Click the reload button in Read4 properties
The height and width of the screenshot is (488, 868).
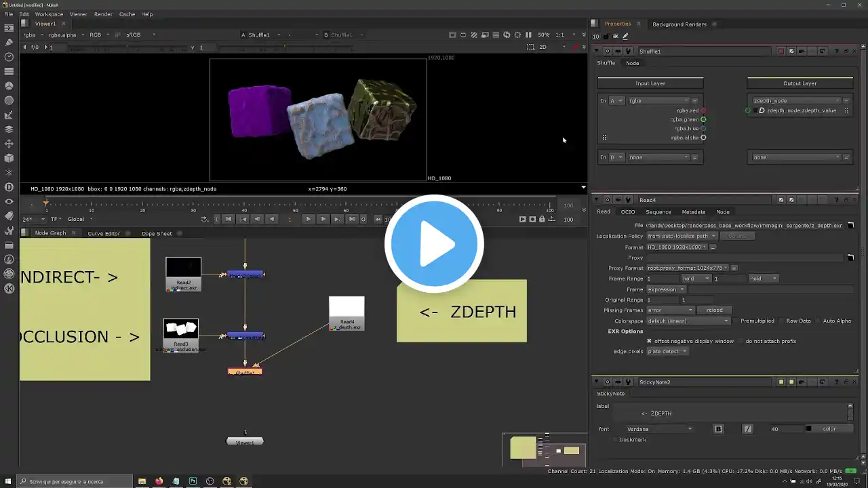(714, 310)
